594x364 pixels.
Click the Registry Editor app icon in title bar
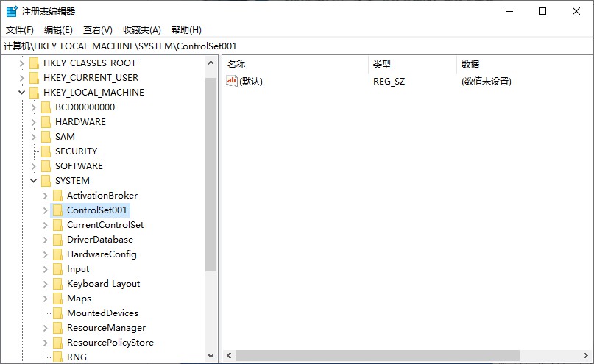tap(12, 11)
